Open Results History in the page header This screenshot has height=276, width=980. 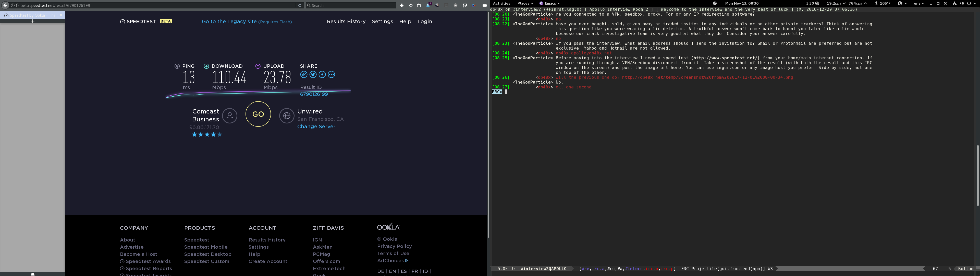point(346,22)
